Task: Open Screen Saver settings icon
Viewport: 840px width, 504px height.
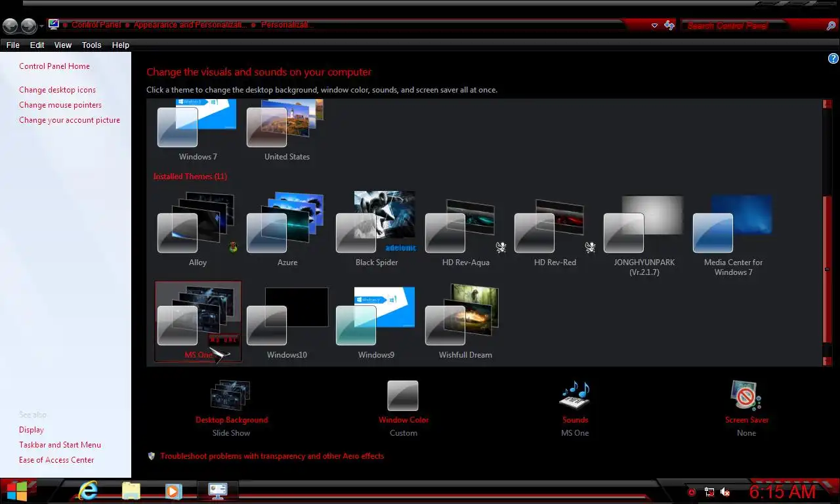Action: (x=746, y=396)
